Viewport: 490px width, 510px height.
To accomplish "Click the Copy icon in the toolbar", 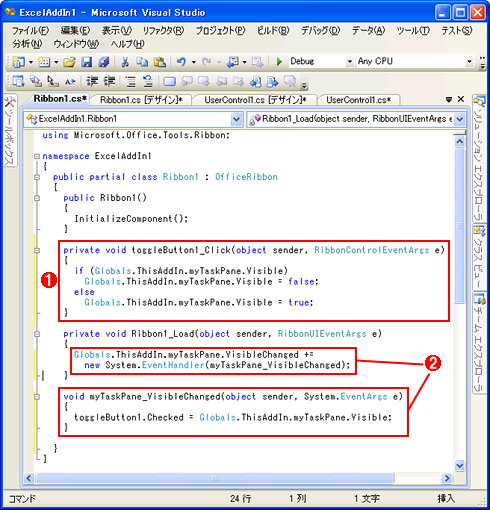I will [x=142, y=62].
